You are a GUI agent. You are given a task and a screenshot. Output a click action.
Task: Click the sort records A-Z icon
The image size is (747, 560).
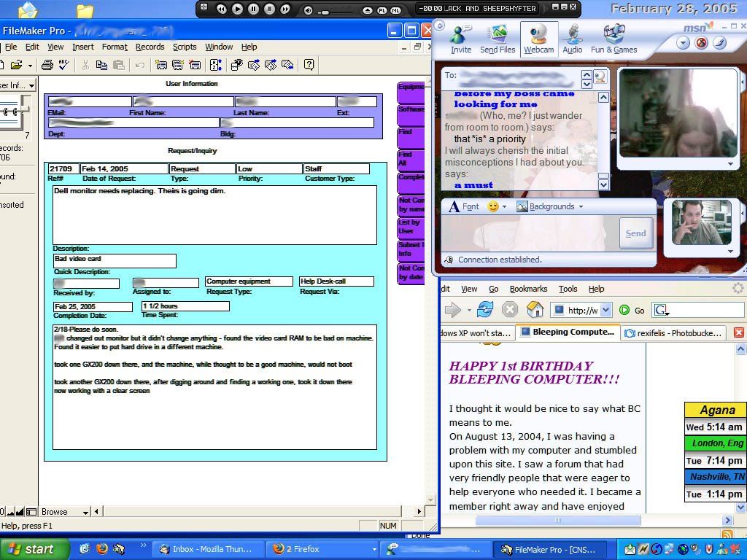coord(215,65)
